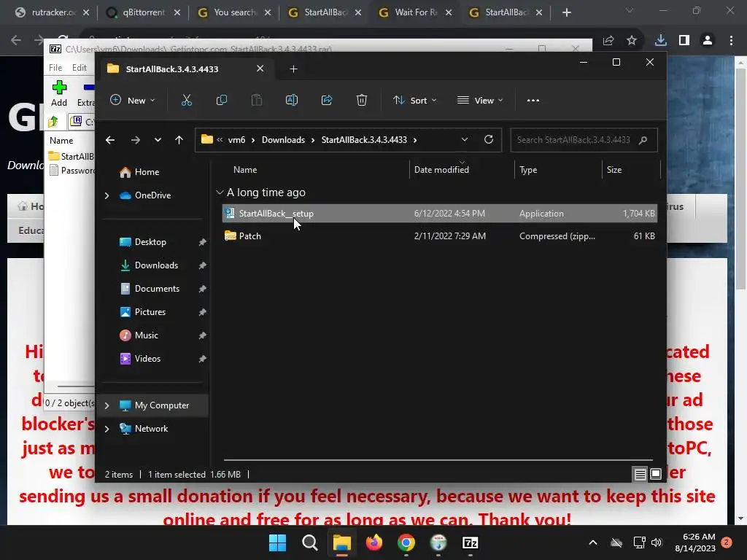Click the volume icon in system tray
Viewport: 747px width, 560px height.
tap(657, 542)
